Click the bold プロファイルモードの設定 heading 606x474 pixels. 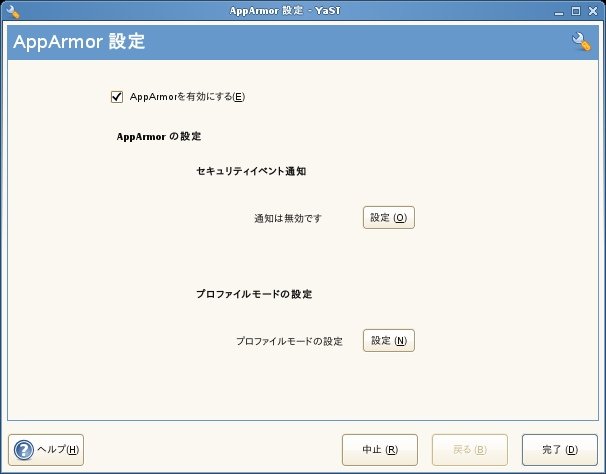[x=254, y=294]
